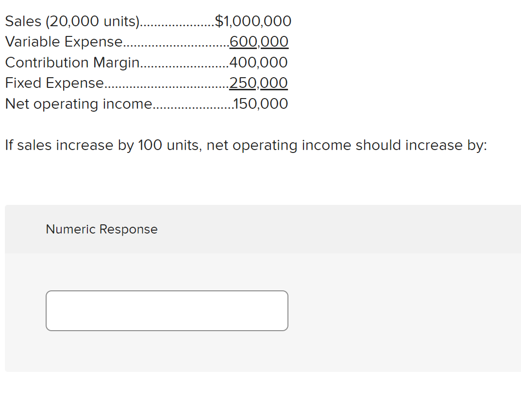Screen dimensions: 521x420
Task: Click the words 'net operating income should increase'
Action: coord(330,145)
